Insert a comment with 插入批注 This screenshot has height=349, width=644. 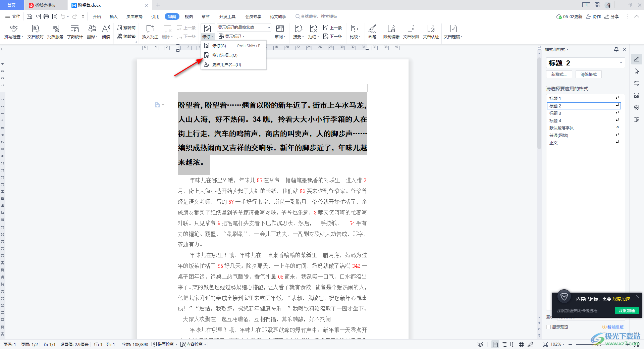point(150,32)
